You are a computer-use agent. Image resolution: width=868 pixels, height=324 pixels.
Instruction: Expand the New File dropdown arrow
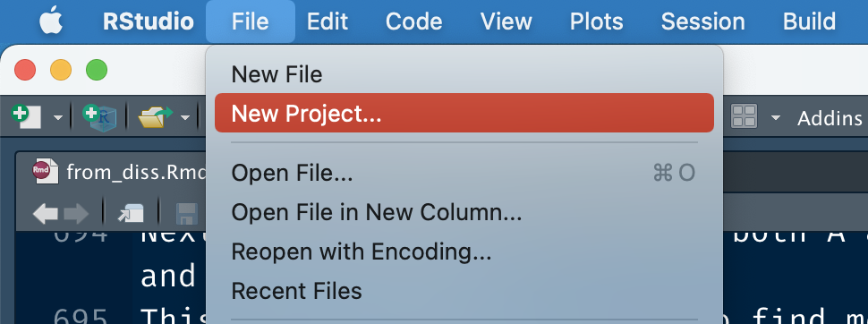pyautogui.click(x=57, y=117)
